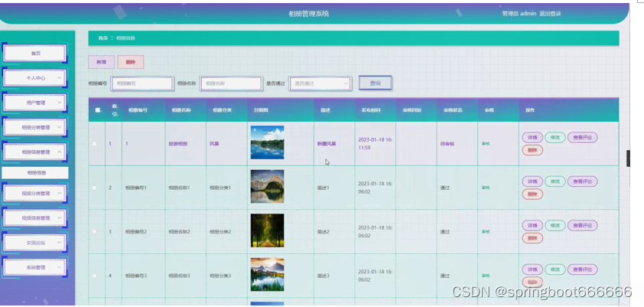644x307 pixels.
Task: Click the top 删除 button beside 新增
Action: (x=131, y=62)
